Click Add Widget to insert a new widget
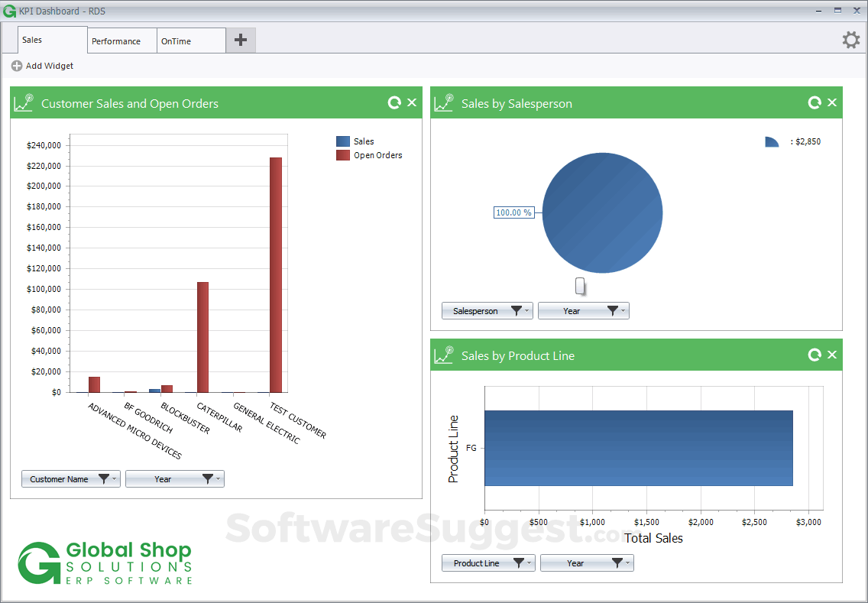The height and width of the screenshot is (603, 868). tap(42, 66)
